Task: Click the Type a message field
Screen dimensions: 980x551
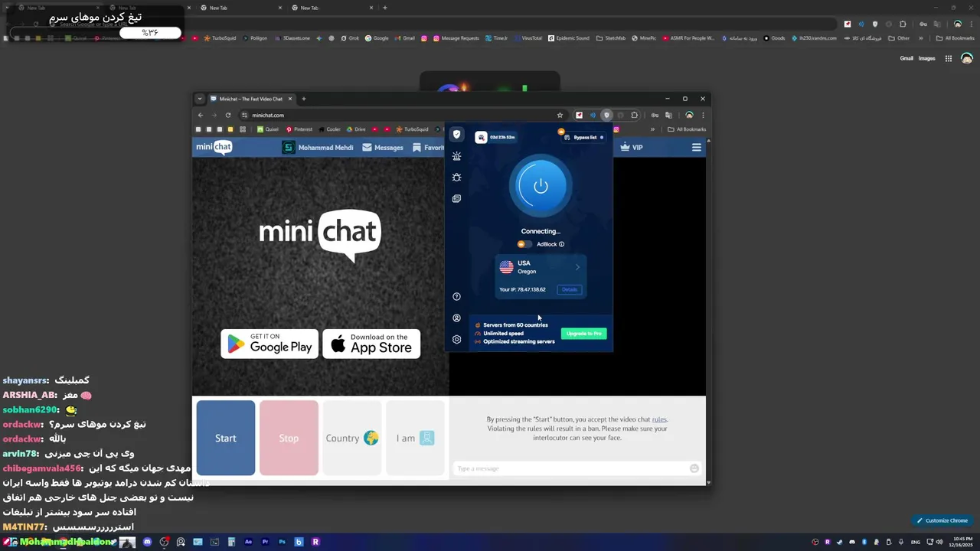Action: click(572, 468)
